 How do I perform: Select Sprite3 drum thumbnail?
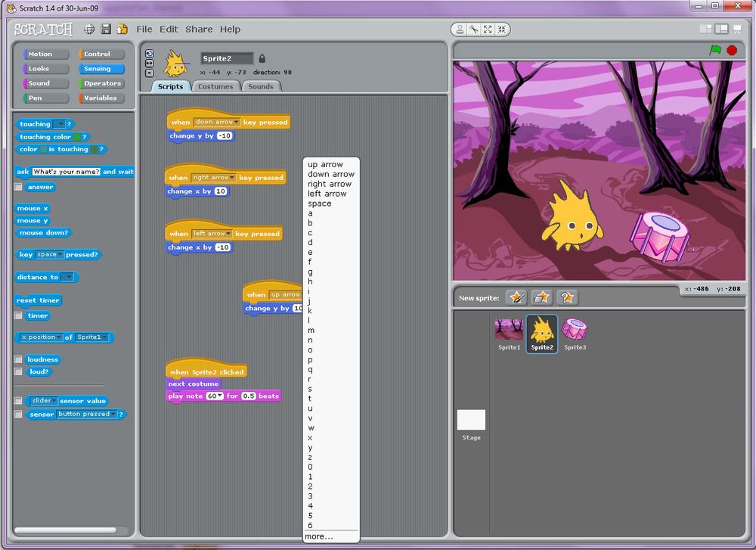pos(575,334)
